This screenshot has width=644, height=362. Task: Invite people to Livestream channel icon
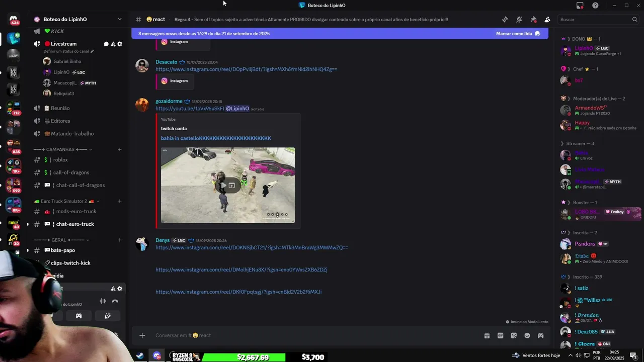coord(113,44)
